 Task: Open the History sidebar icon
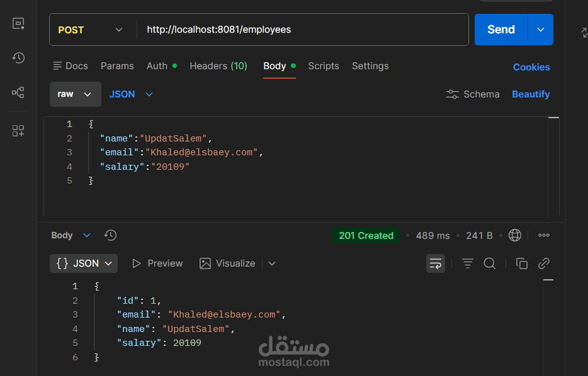(x=18, y=58)
